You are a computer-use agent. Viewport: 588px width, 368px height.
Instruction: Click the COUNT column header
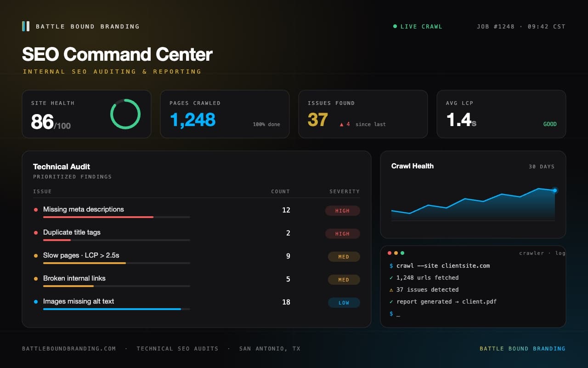pos(281,191)
